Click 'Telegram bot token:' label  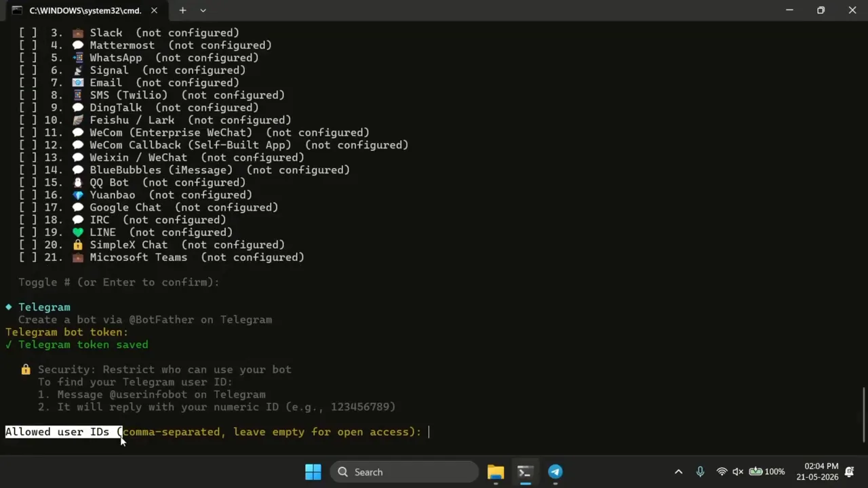tap(66, 332)
